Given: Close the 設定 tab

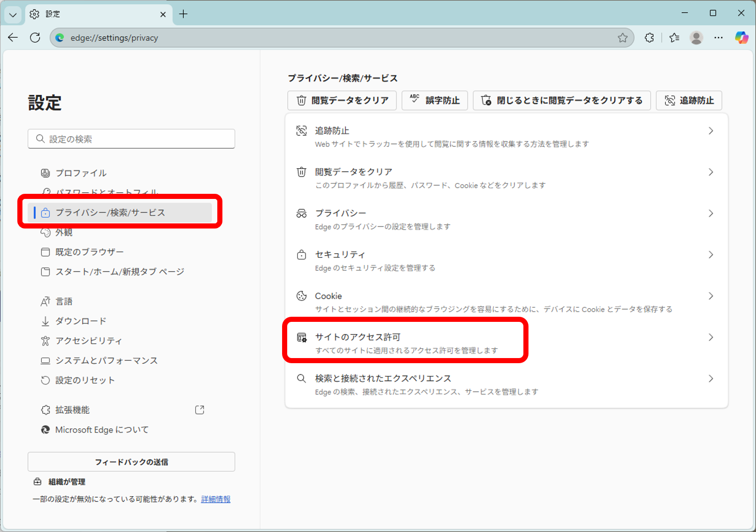Looking at the screenshot, I should pos(163,14).
